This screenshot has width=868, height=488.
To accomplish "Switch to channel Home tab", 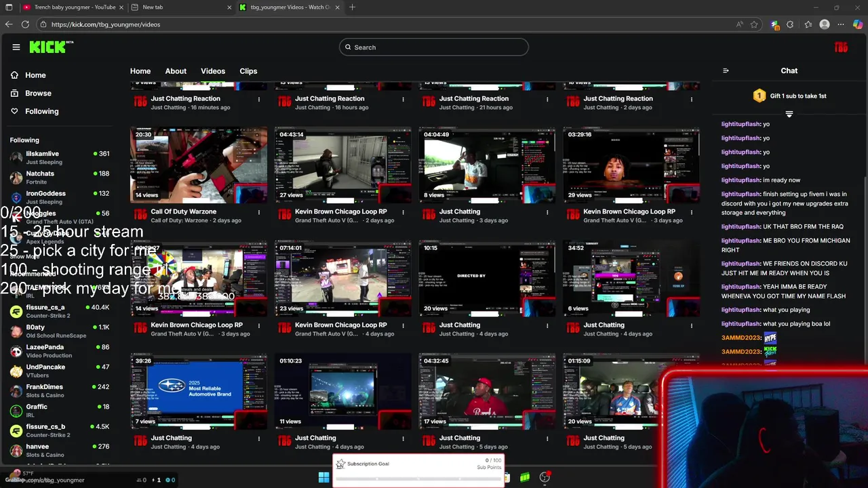I will tap(140, 71).
